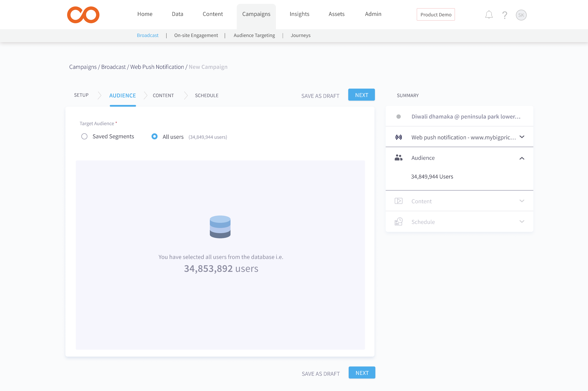Click the grey status dot beside Diwali dhamaka
Image resolution: width=588 pixels, height=391 pixels.
pyautogui.click(x=398, y=116)
